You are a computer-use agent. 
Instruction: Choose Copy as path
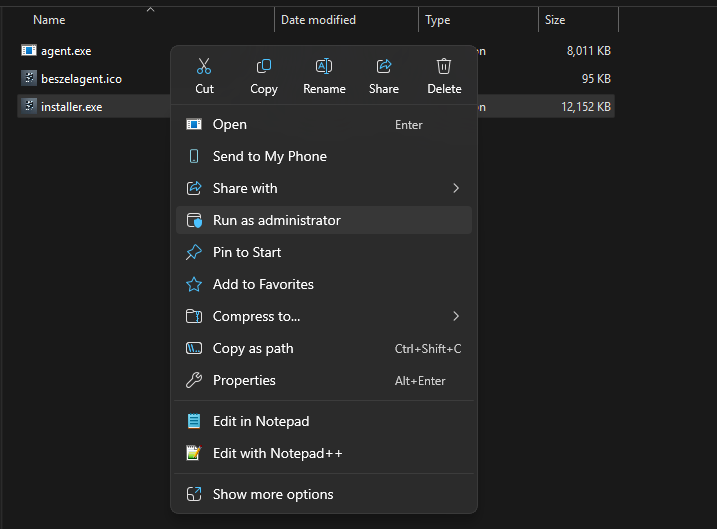[253, 349]
